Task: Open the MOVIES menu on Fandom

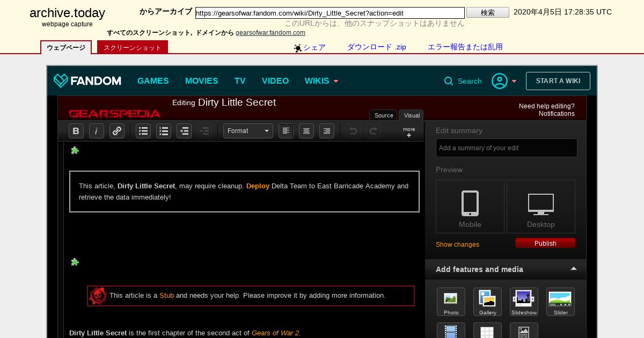Action: [x=202, y=81]
